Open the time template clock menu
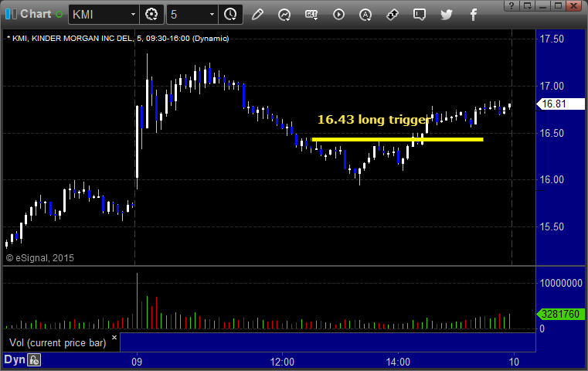The width and height of the screenshot is (588, 371). pyautogui.click(x=230, y=15)
